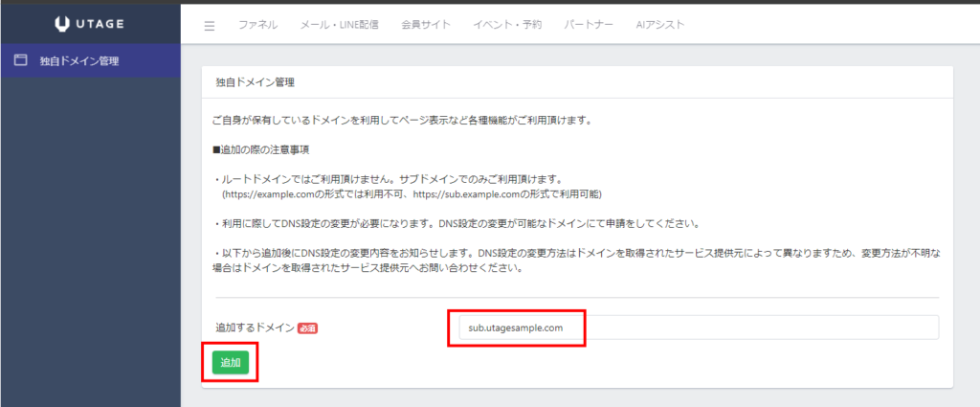
Task: Open the イベント・予約 menu
Action: [507, 25]
